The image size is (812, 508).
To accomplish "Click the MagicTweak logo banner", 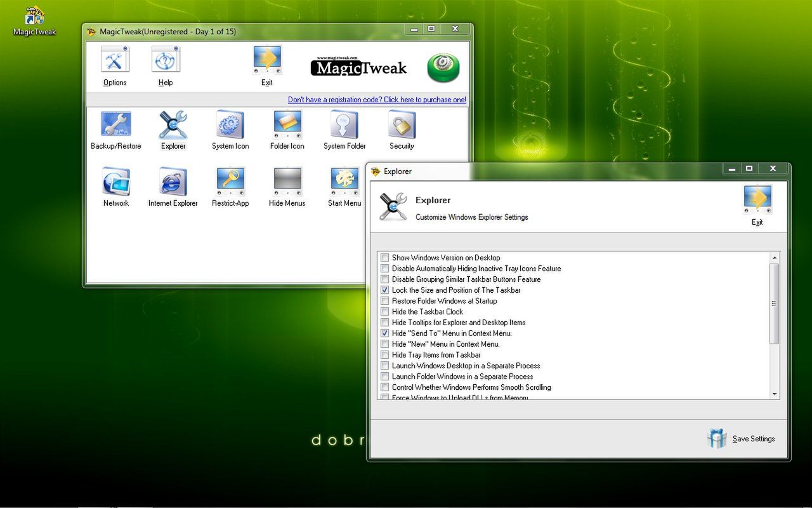I will (359, 67).
